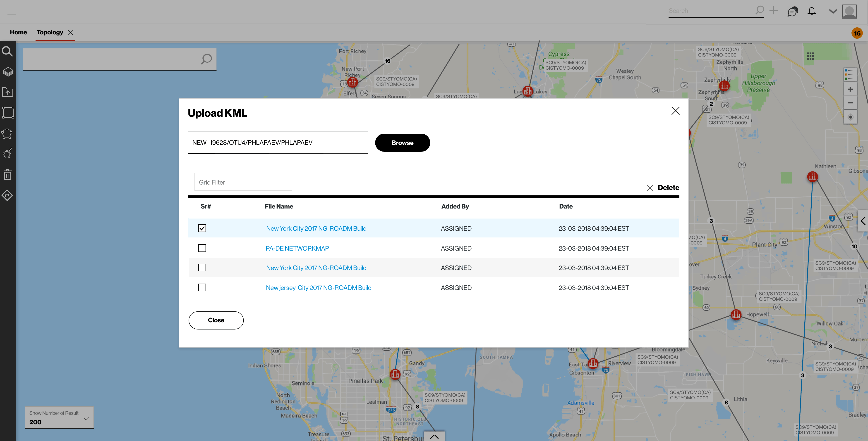This screenshot has width=868, height=441.
Task: Open the Layers panel icon
Action: (x=8, y=72)
